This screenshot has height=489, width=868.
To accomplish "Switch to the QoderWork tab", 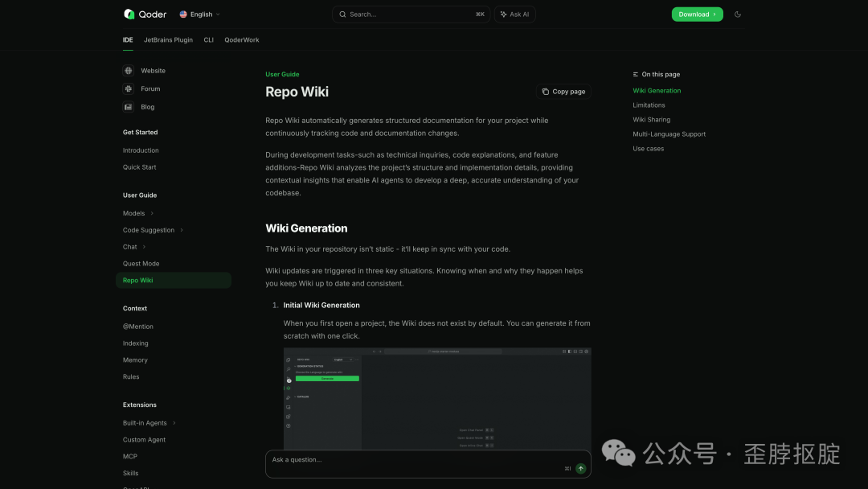I will point(242,39).
